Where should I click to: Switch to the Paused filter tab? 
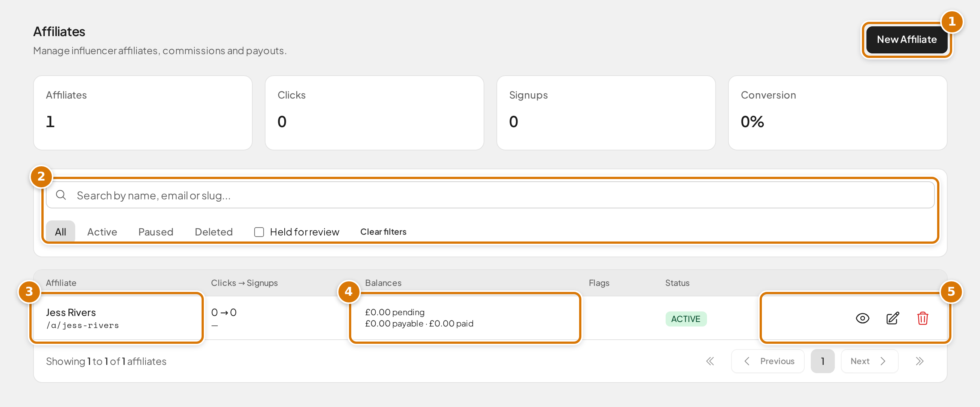point(156,232)
